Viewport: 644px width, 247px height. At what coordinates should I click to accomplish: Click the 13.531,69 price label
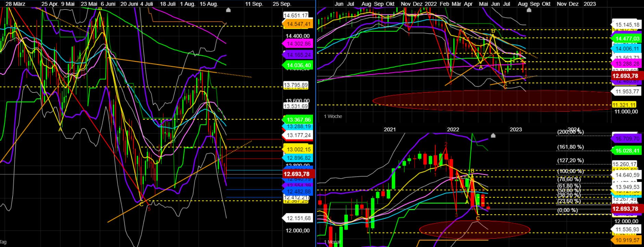296,106
